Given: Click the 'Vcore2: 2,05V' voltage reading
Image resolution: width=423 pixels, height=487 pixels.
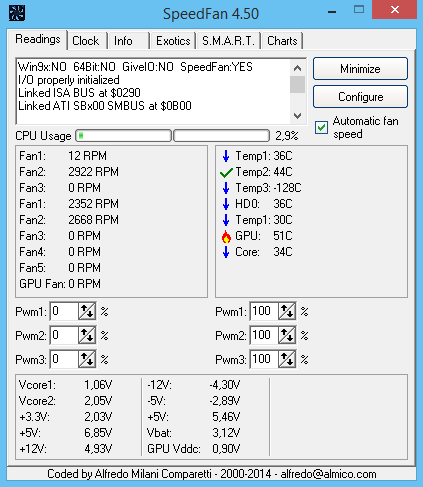Looking at the screenshot, I should (x=65, y=401).
